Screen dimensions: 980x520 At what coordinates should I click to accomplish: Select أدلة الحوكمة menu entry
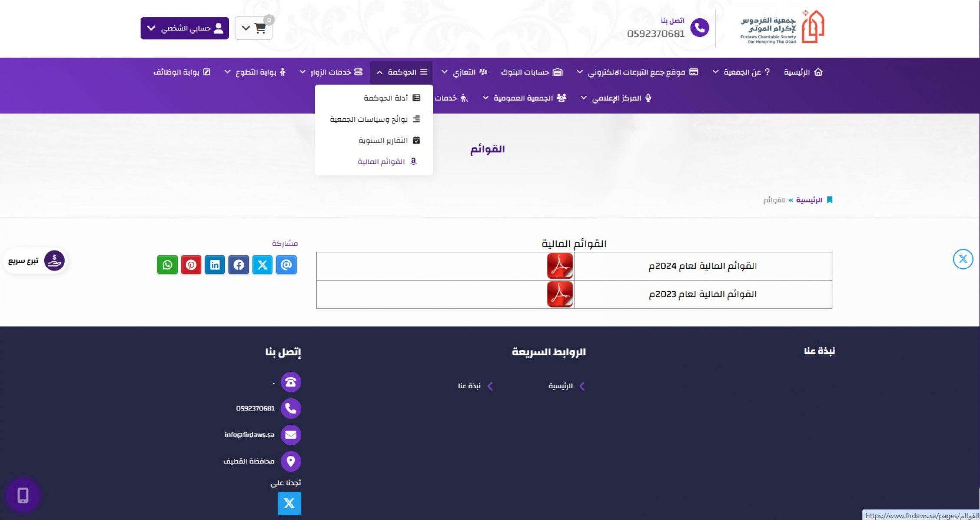pos(385,98)
